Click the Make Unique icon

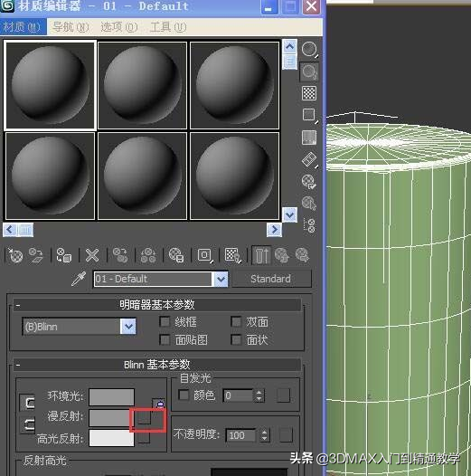click(148, 255)
